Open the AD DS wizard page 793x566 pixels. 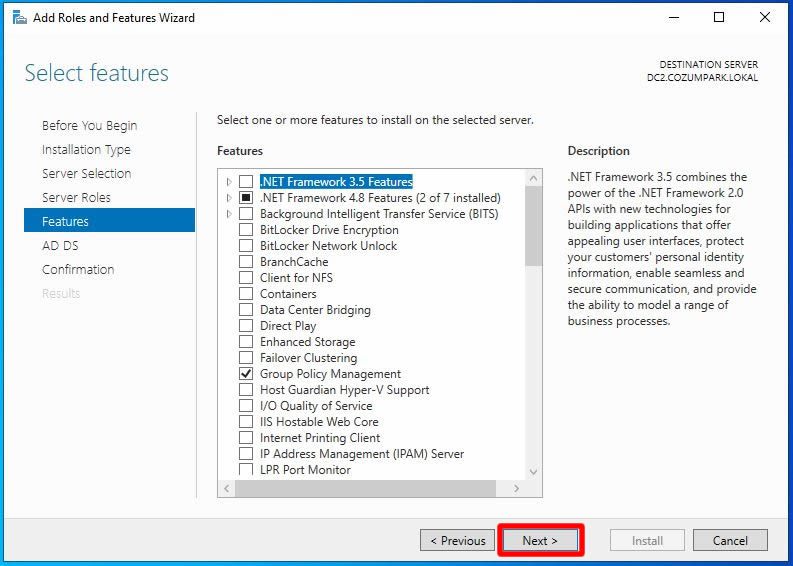(x=60, y=245)
